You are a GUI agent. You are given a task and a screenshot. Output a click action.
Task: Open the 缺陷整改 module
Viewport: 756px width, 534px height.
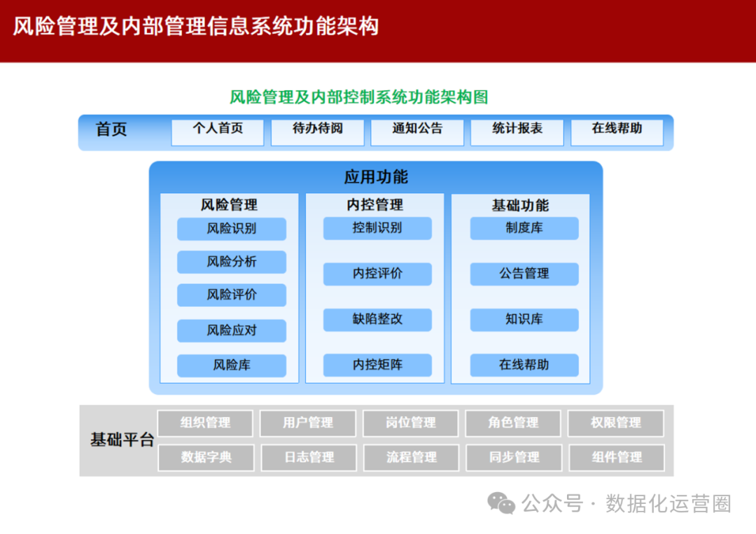[x=377, y=320]
